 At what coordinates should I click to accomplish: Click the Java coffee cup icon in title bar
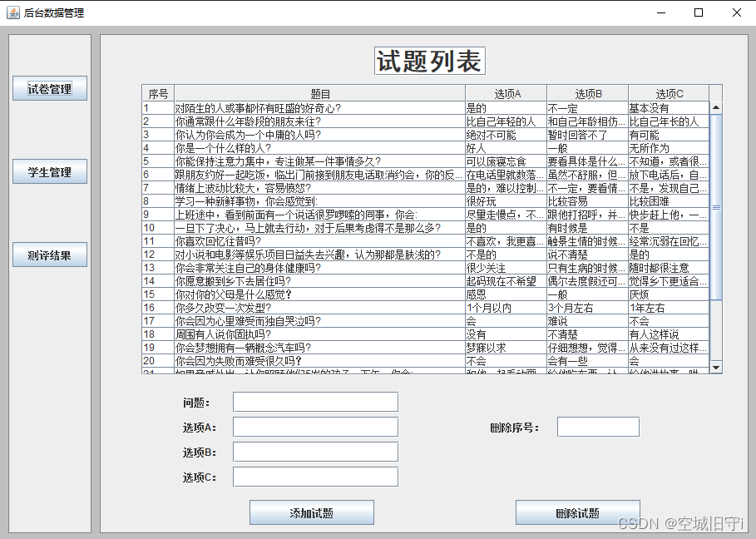[x=12, y=12]
